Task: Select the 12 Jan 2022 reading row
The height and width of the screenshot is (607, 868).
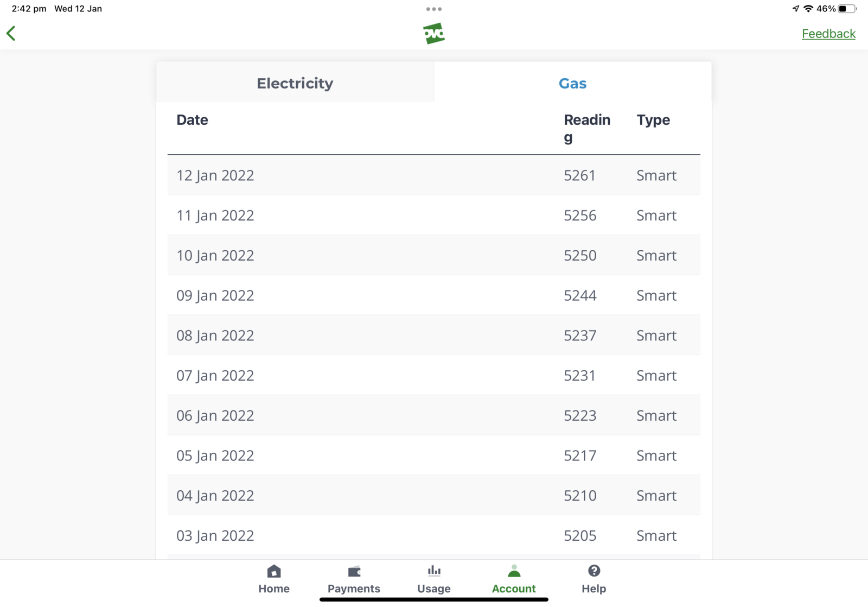Action: tap(433, 175)
